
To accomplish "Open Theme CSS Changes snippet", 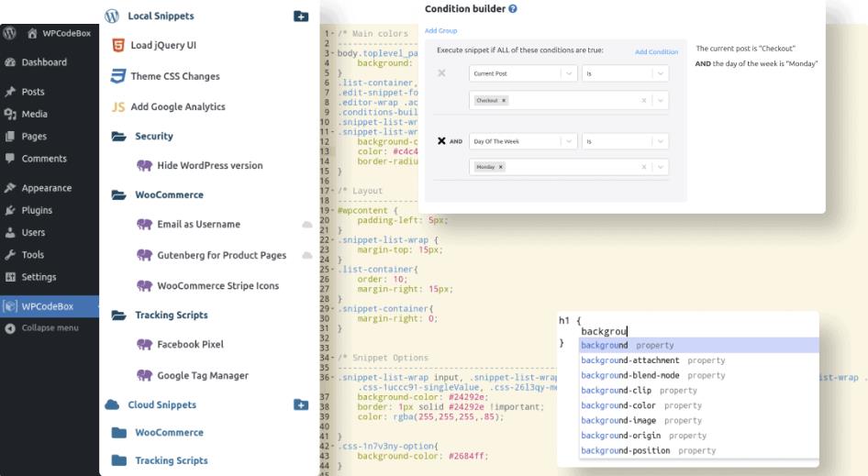I will 175,76.
